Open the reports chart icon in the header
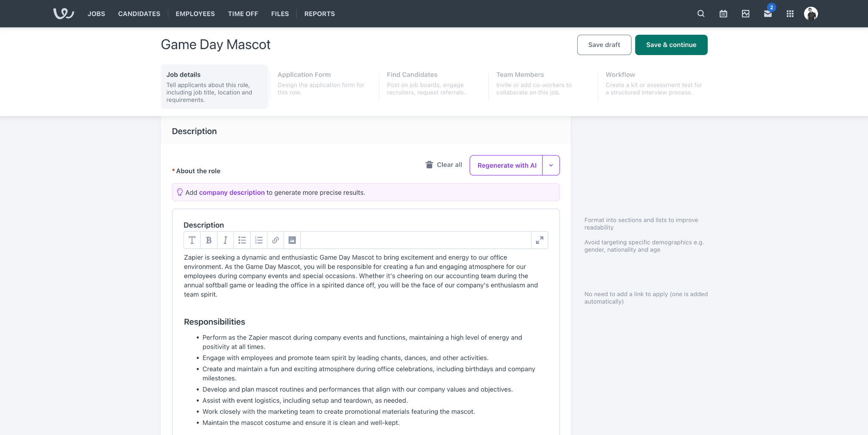Image resolution: width=868 pixels, height=435 pixels. (x=746, y=14)
